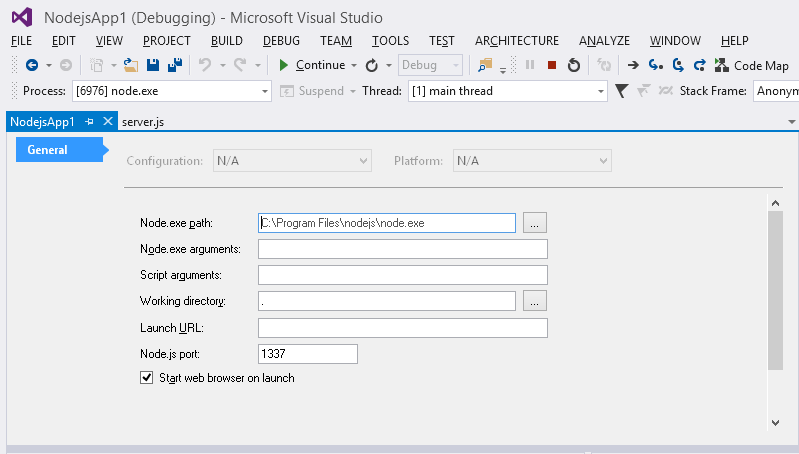Viewport: 799px width, 454px height.
Task: Open the DEBUG menu
Action: [281, 41]
